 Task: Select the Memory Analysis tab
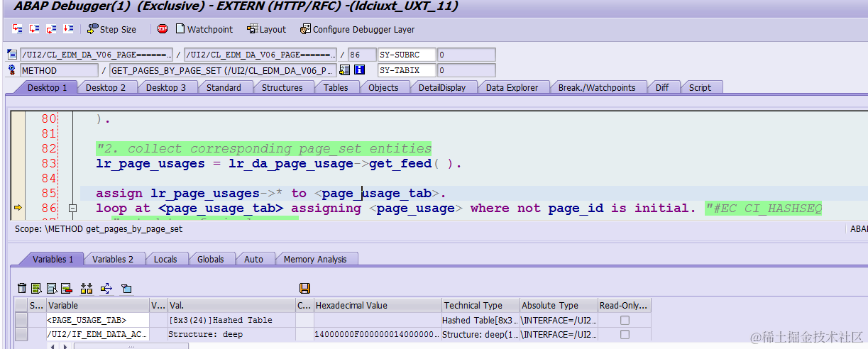315,259
